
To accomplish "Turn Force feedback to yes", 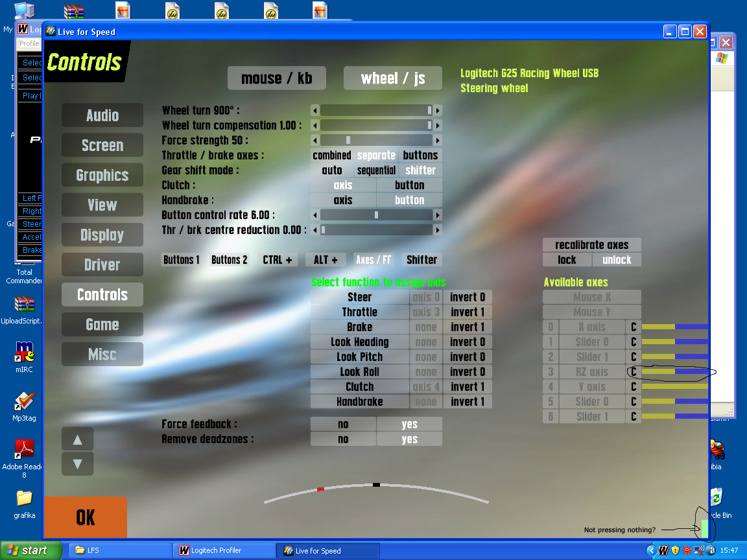I will click(409, 425).
